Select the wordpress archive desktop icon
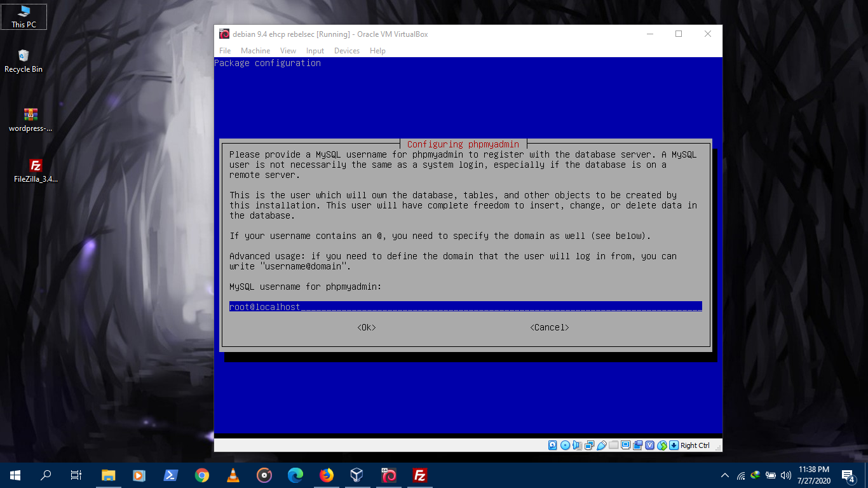868x488 pixels. pos(31,119)
